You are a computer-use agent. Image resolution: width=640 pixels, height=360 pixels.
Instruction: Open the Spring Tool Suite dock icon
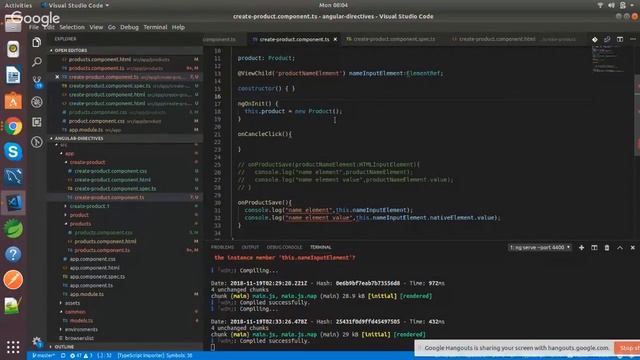click(x=13, y=229)
